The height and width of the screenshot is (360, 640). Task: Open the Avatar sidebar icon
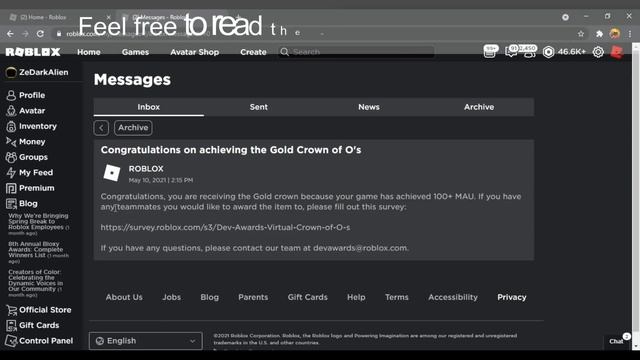(x=11, y=111)
